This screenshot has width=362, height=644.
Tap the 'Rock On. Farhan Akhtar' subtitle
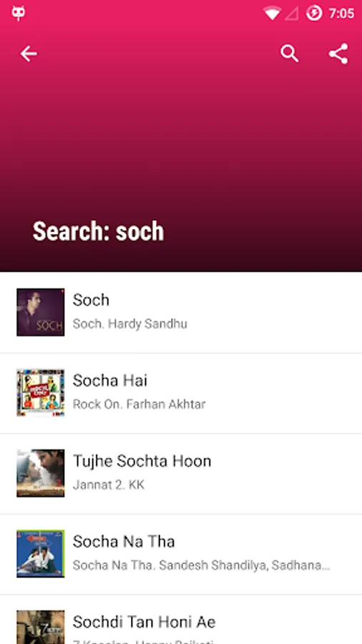tap(139, 404)
